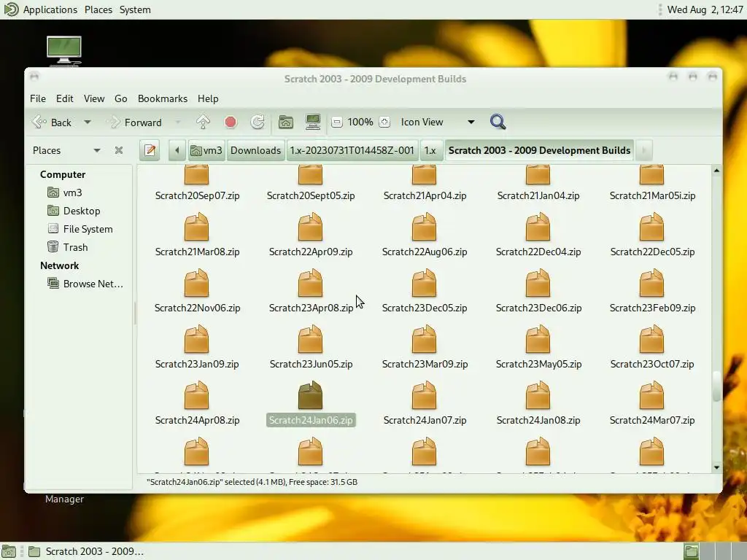Image resolution: width=747 pixels, height=560 pixels.
Task: Select the Scratch23Feb09.zip archive icon
Action: [651, 284]
